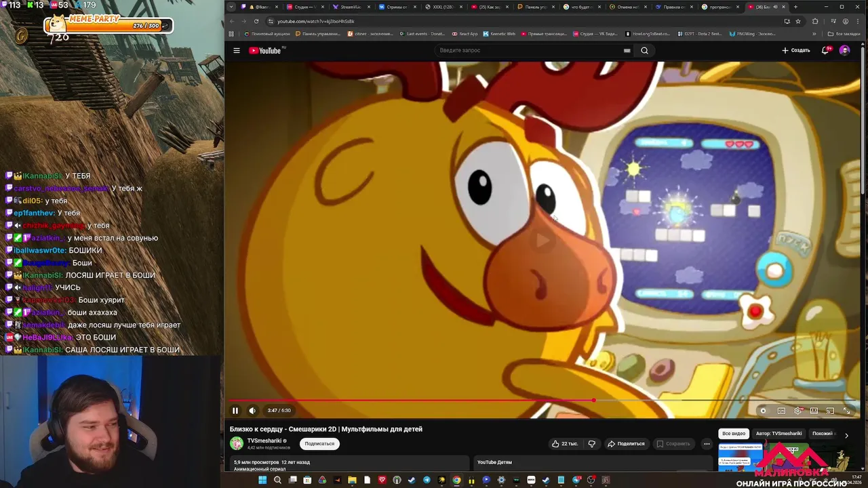Click the Создать button
Image resolution: width=868 pixels, height=488 pixels.
pos(796,50)
